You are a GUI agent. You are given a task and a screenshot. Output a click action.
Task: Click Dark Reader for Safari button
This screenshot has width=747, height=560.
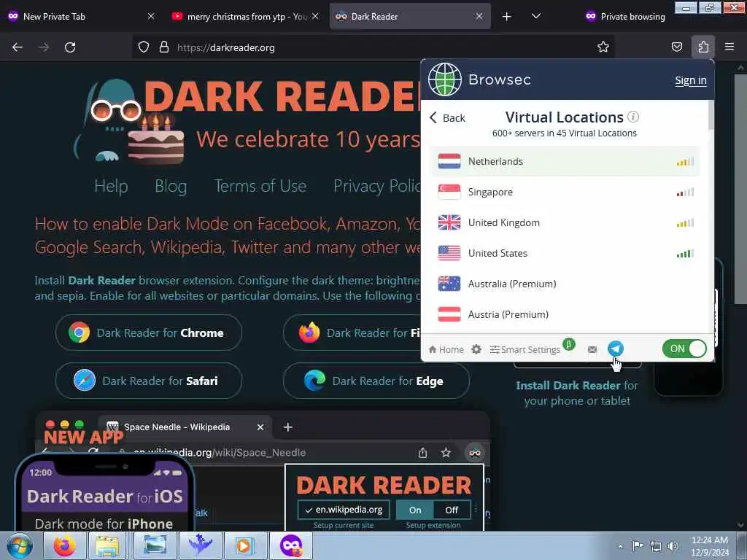(x=149, y=381)
